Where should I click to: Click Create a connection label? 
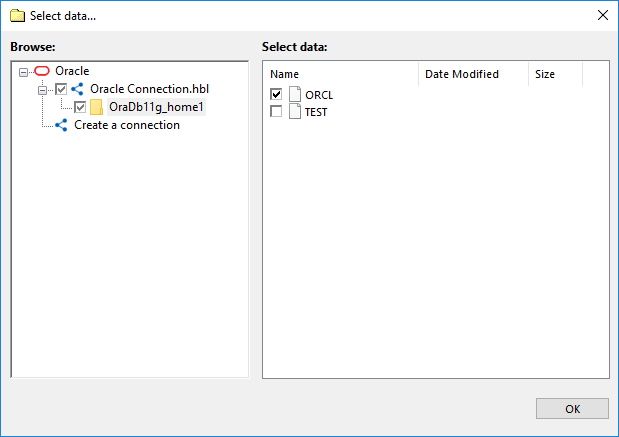click(127, 125)
